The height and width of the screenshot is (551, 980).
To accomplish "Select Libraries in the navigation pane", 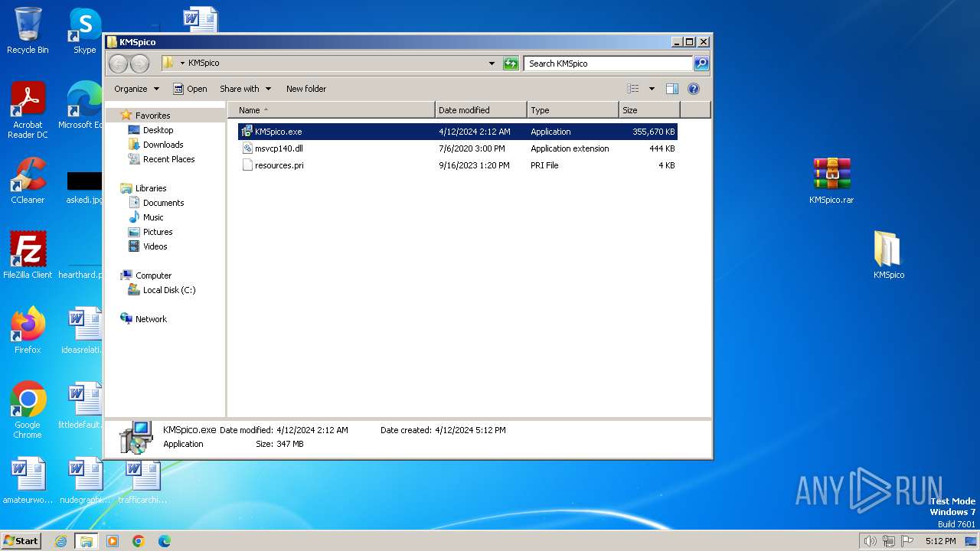I will pyautogui.click(x=151, y=188).
